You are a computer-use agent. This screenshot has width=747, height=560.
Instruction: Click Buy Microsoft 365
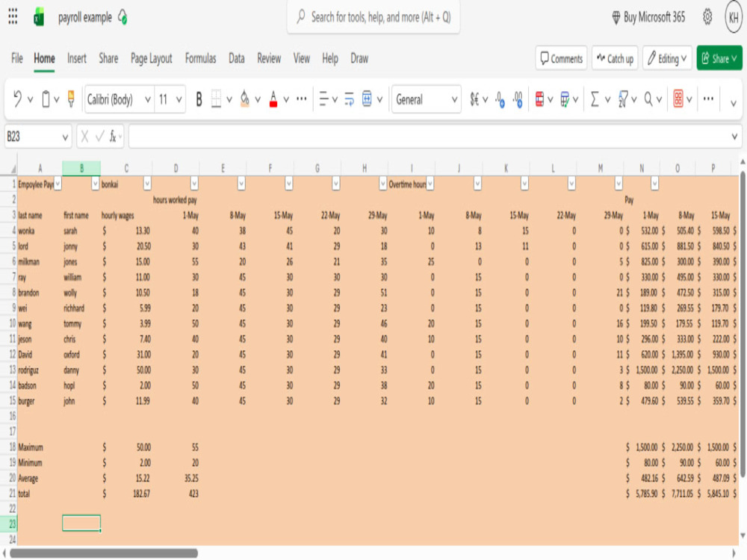[x=648, y=17]
